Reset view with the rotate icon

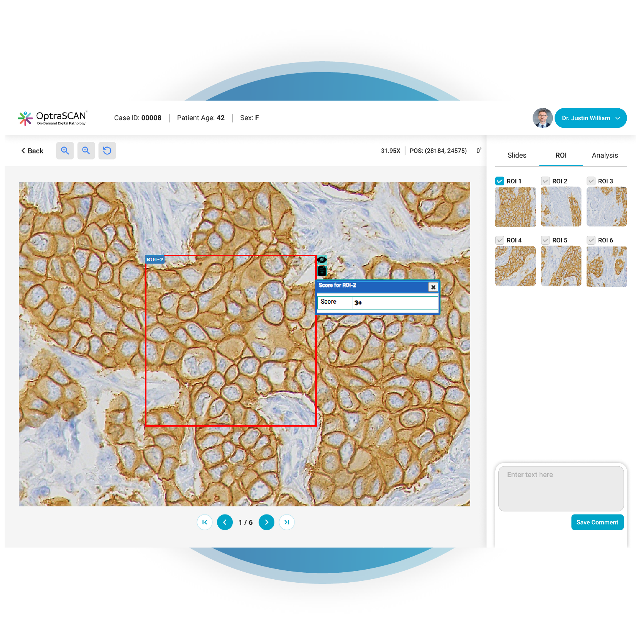tap(107, 151)
